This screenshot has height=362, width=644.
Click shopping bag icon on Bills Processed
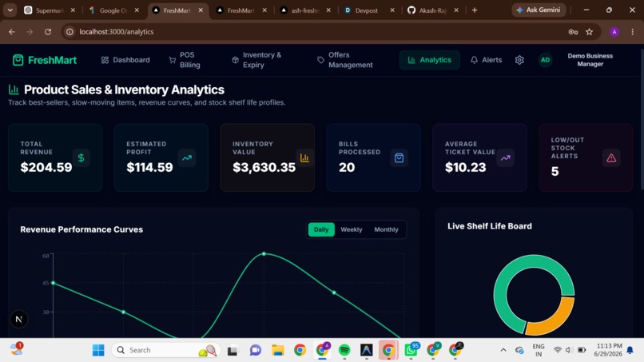pos(400,157)
